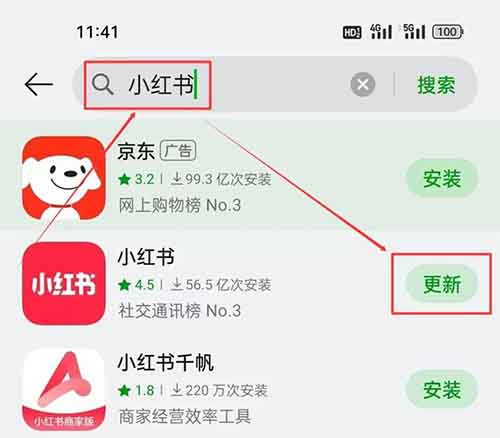Tap the 4.5 star rating of 小红书
The image size is (500, 438).
coord(136,285)
